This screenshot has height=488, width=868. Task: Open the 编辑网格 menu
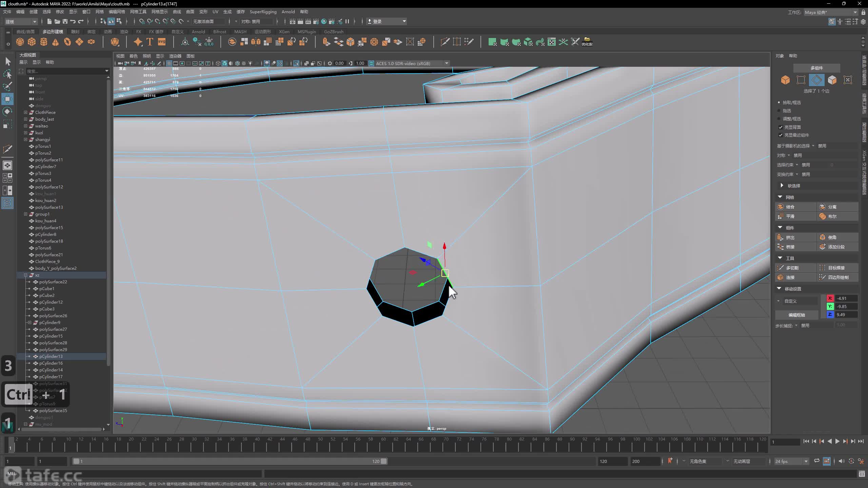click(117, 12)
